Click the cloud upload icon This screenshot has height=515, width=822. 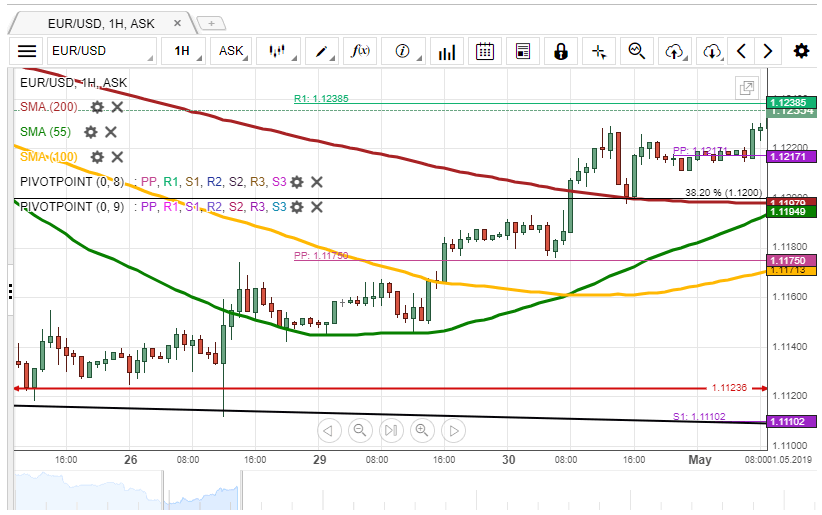675,51
